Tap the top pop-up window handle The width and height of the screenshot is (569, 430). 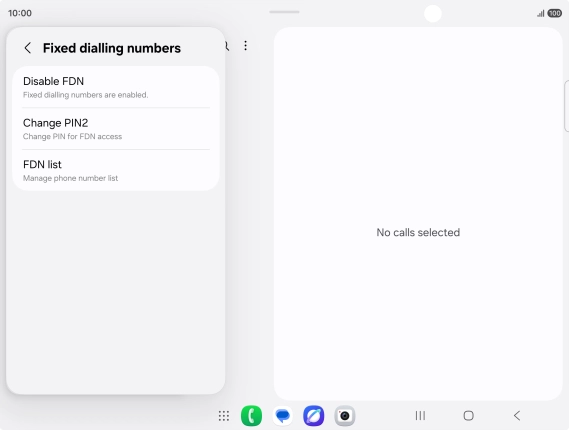pos(284,12)
